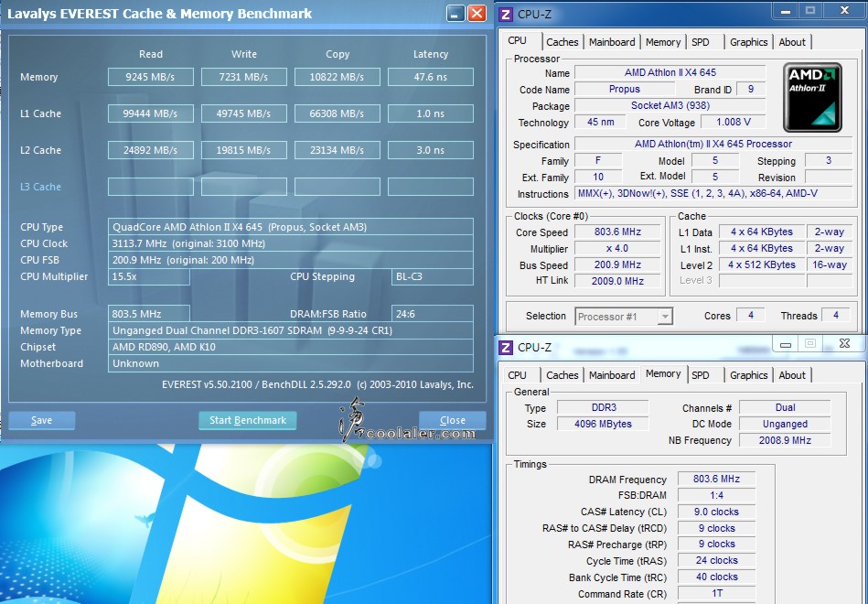Image resolution: width=868 pixels, height=604 pixels.
Task: Click the Level 2 cache value 4 x 512 KBytes
Action: click(761, 264)
